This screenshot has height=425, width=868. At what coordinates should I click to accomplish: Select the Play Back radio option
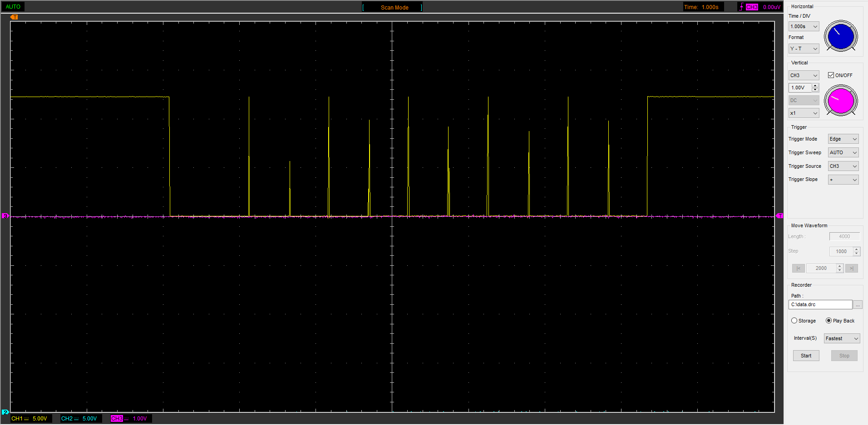tap(829, 321)
